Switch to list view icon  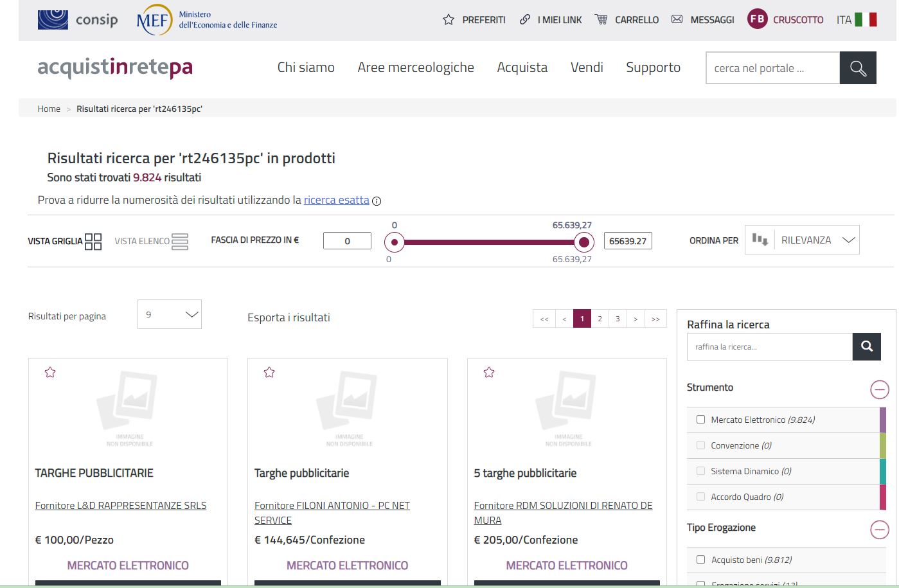180,242
